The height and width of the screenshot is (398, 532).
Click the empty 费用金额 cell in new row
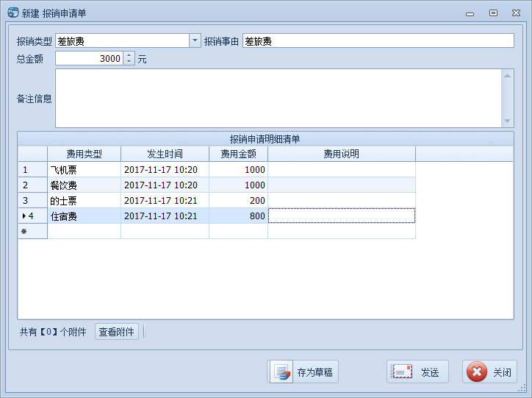click(x=239, y=231)
